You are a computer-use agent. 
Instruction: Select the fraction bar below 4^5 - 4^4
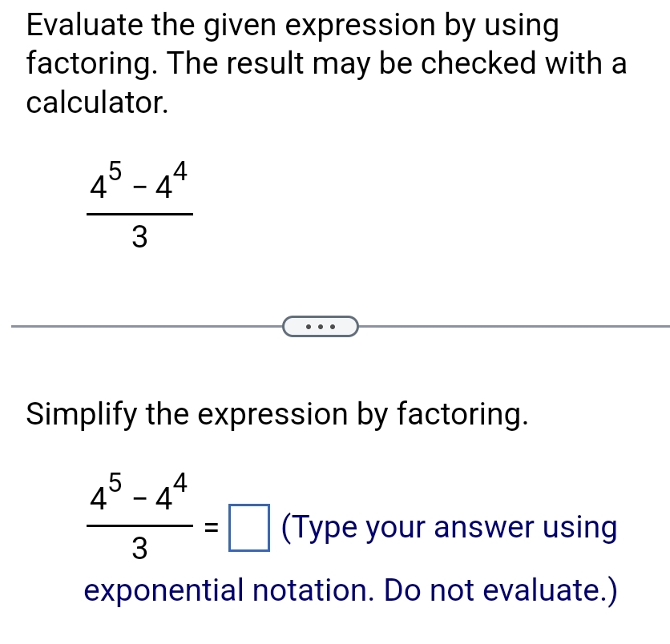pos(140,212)
